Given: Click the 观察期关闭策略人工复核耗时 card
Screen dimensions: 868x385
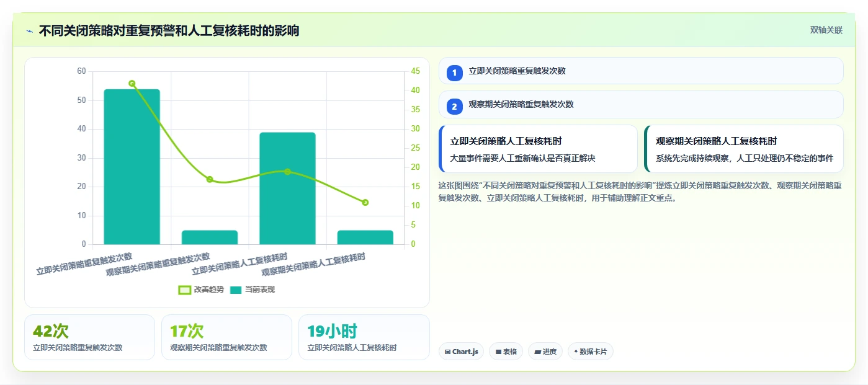Looking at the screenshot, I should point(744,149).
